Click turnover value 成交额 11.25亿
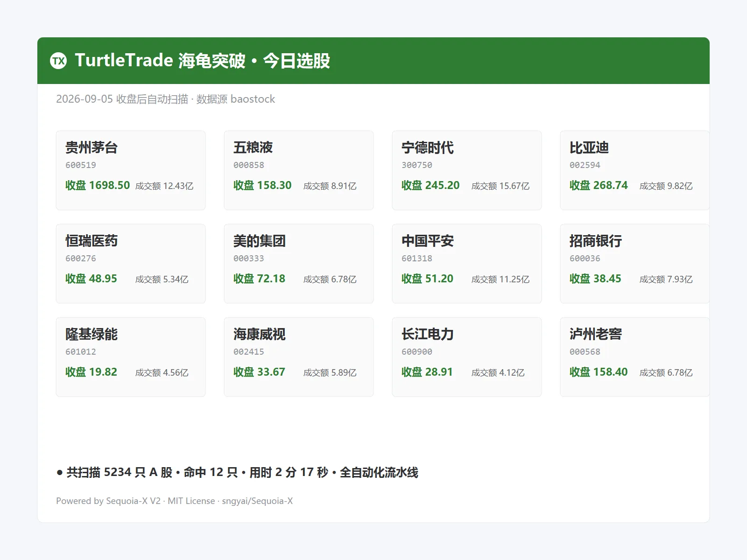747x560 pixels. pos(500,280)
